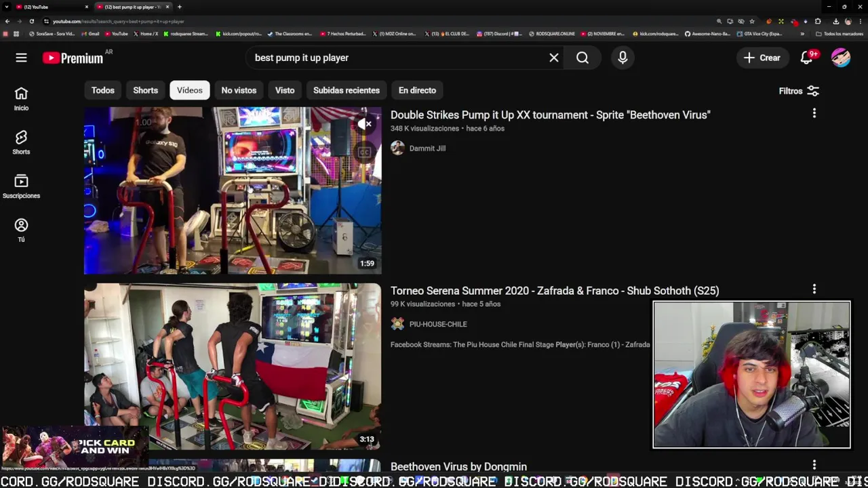Open the browser extensions puzzle icon
Image resolution: width=868 pixels, height=488 pixels.
coord(818,21)
